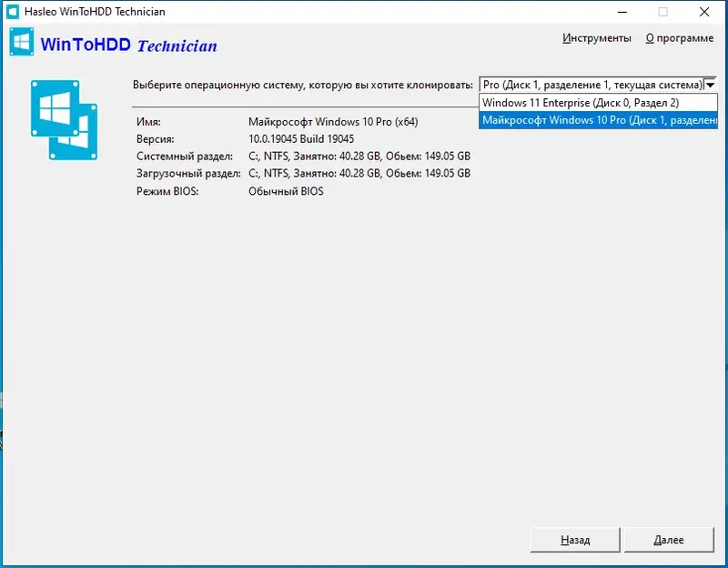Click the Обычный BIOS value

tap(286, 191)
